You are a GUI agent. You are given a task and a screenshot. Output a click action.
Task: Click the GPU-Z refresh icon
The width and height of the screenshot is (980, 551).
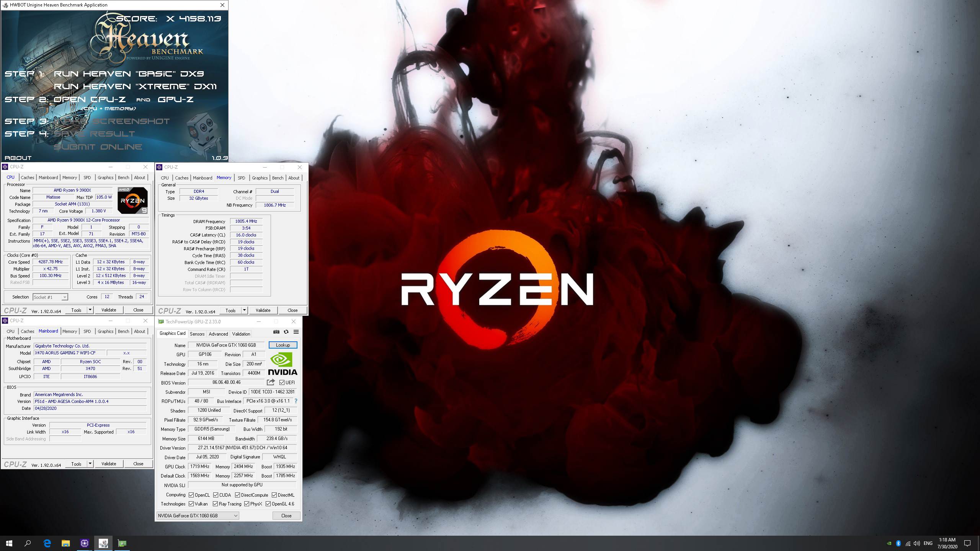click(x=286, y=332)
